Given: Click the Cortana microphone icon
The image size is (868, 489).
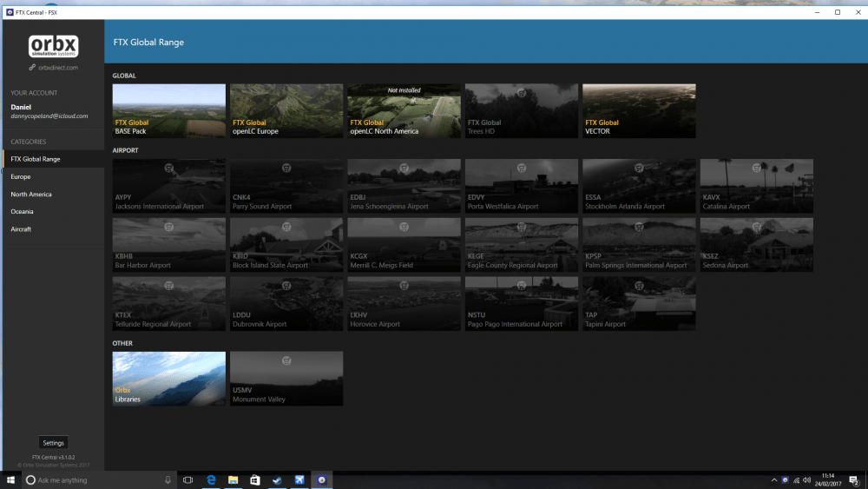Looking at the screenshot, I should (168, 479).
